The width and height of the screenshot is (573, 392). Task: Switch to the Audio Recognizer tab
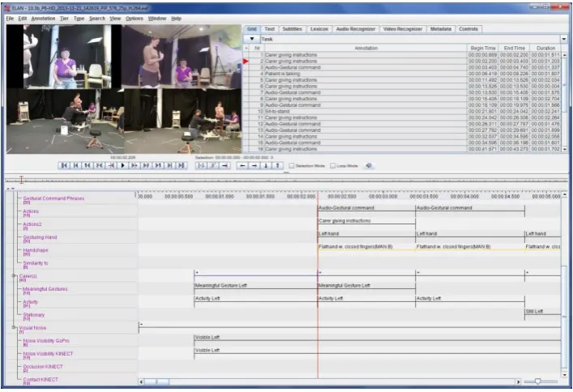(356, 29)
